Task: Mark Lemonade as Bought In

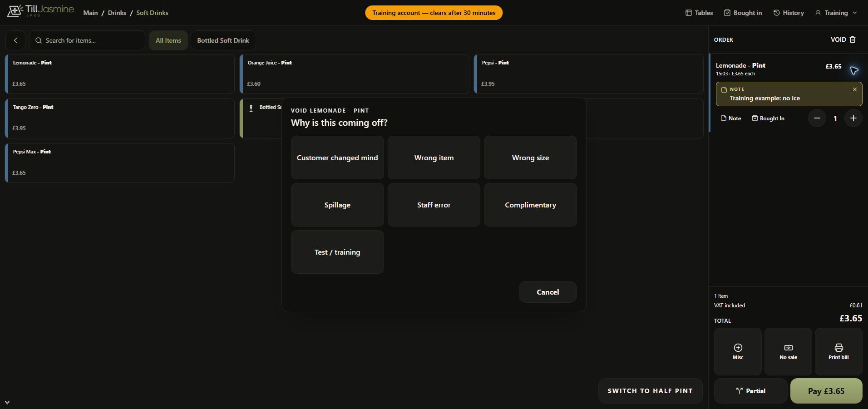Action: click(768, 118)
